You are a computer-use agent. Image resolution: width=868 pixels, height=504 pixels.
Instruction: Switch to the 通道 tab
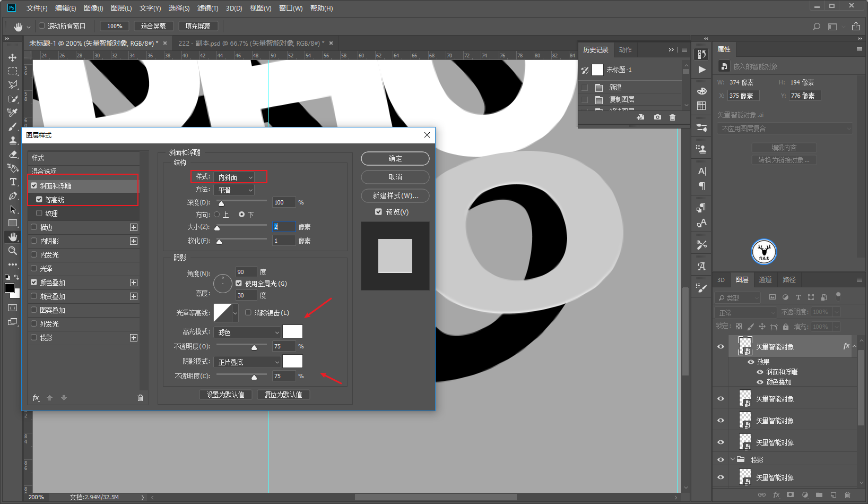click(765, 280)
